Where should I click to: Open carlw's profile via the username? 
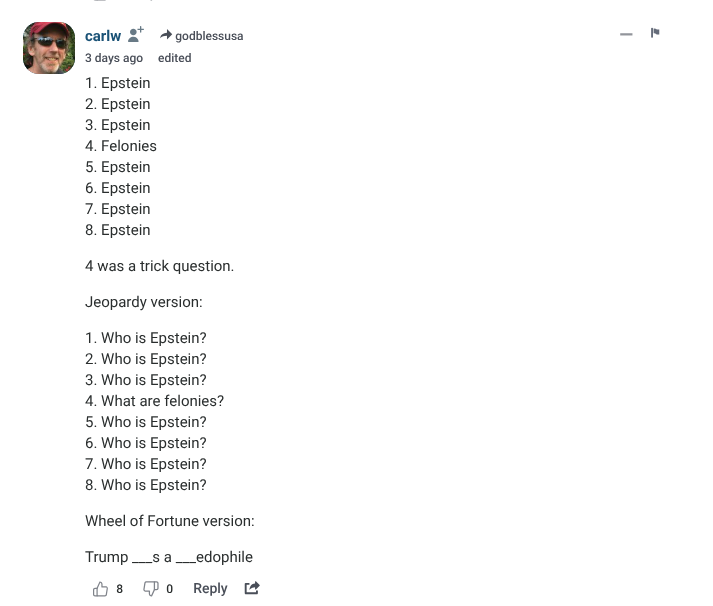pyautogui.click(x=103, y=35)
